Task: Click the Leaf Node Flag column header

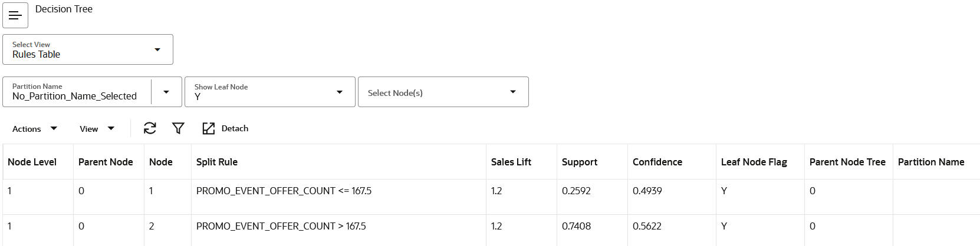Action: [754, 162]
